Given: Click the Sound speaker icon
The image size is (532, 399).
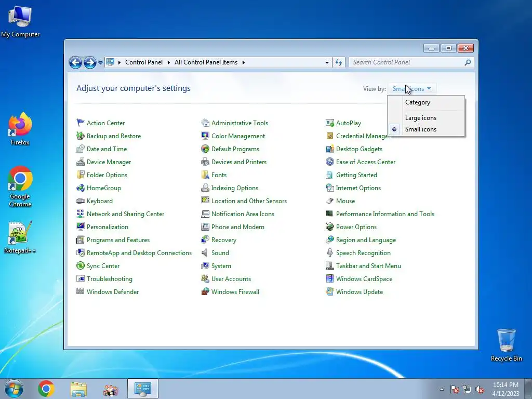Looking at the screenshot, I should tap(205, 253).
